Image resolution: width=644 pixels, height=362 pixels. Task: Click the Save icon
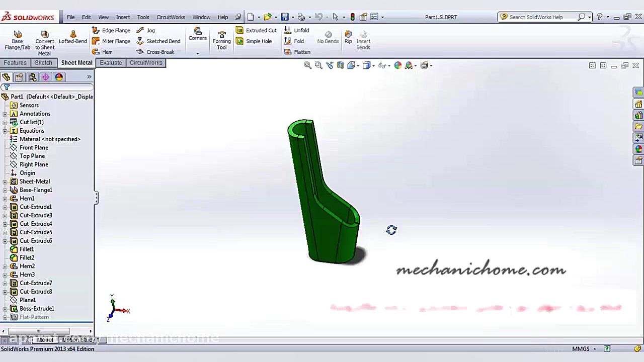[x=285, y=17]
